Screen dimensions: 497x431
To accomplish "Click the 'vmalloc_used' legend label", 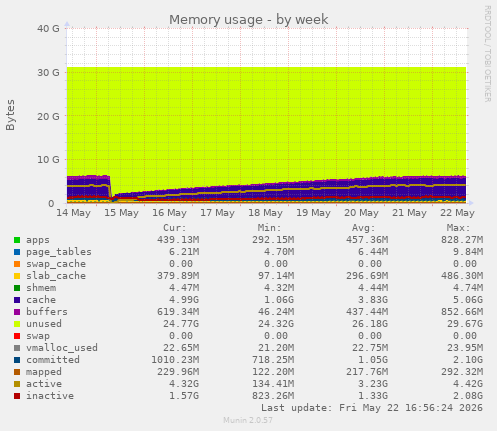I will pyautogui.click(x=62, y=348).
